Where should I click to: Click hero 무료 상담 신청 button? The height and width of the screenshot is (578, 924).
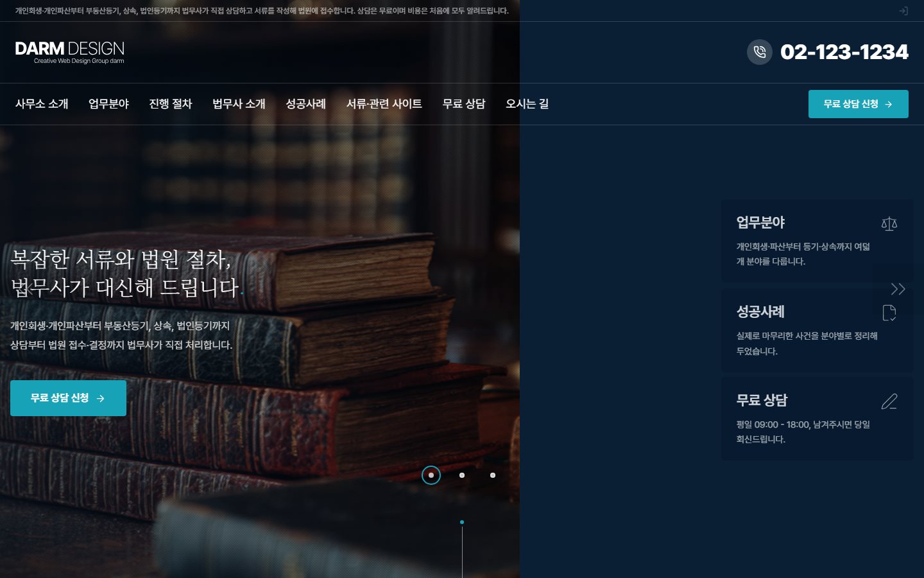point(68,398)
